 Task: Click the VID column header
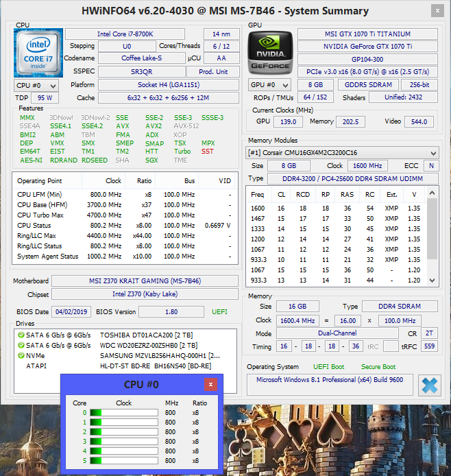[217, 181]
